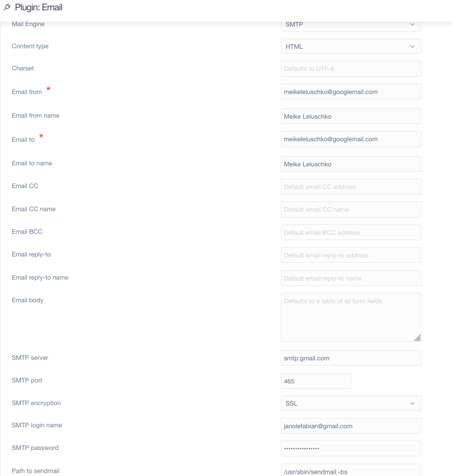Click the Charset input field

tap(351, 68)
